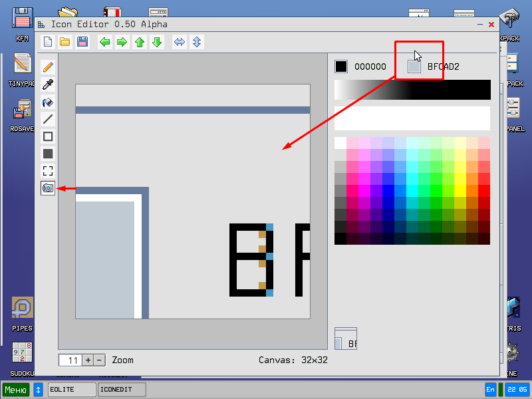Viewport: 532px width, 399px height.
Task: Create a new icon document
Action: click(47, 42)
